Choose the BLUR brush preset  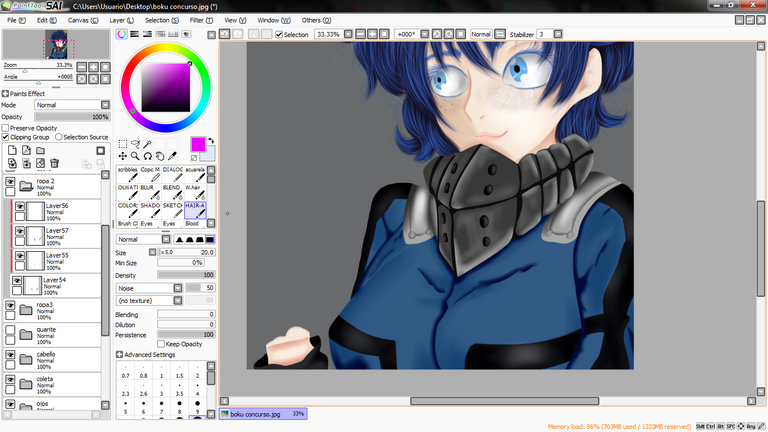coord(150,192)
